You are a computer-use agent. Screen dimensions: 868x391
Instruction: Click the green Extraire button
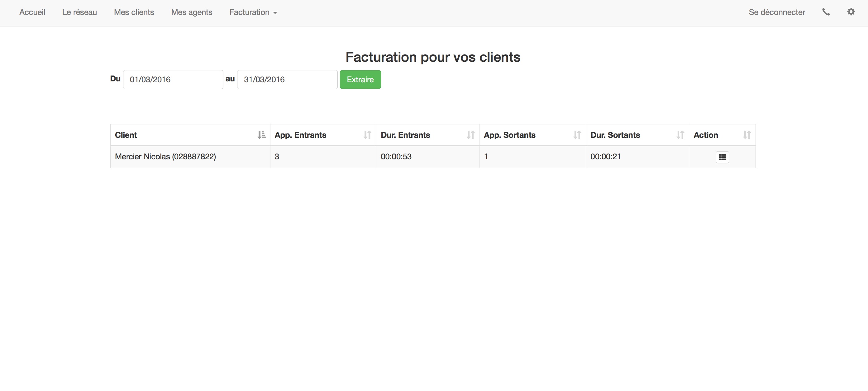pos(360,80)
